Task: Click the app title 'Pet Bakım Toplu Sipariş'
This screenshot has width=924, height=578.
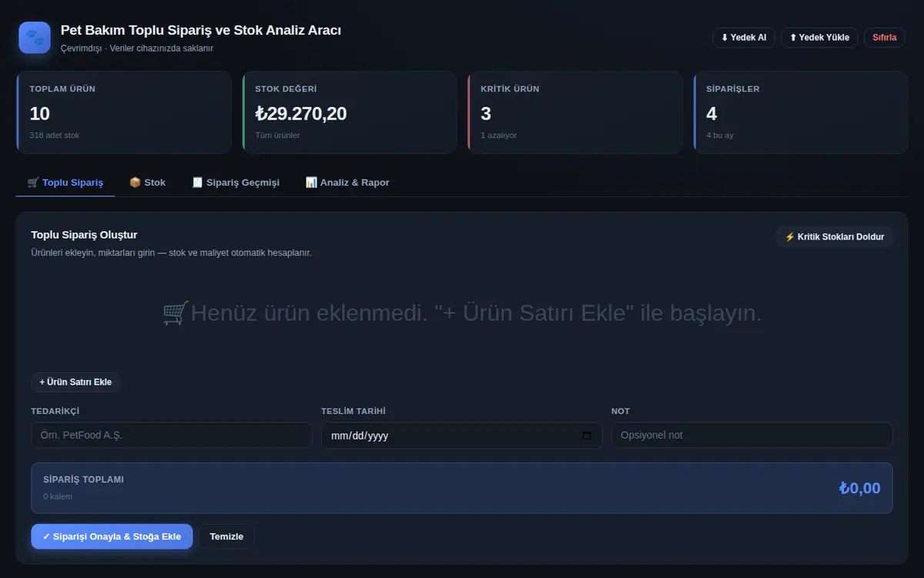Action: click(x=201, y=30)
